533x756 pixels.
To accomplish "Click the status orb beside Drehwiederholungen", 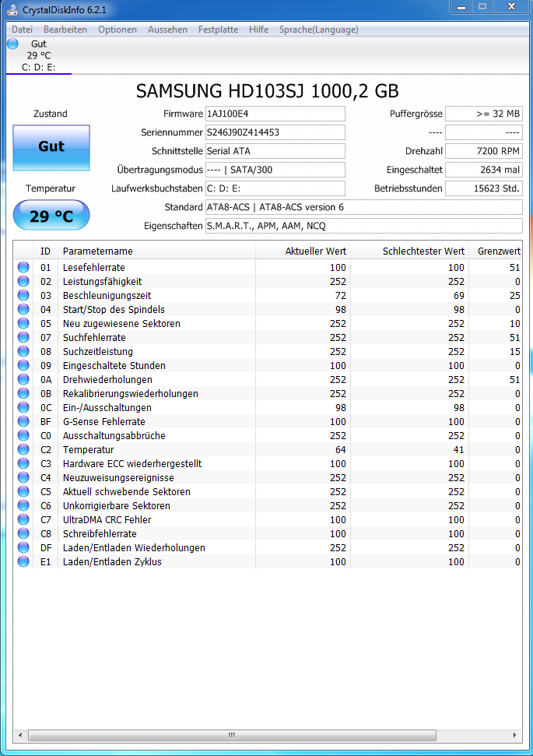I will tap(23, 379).
